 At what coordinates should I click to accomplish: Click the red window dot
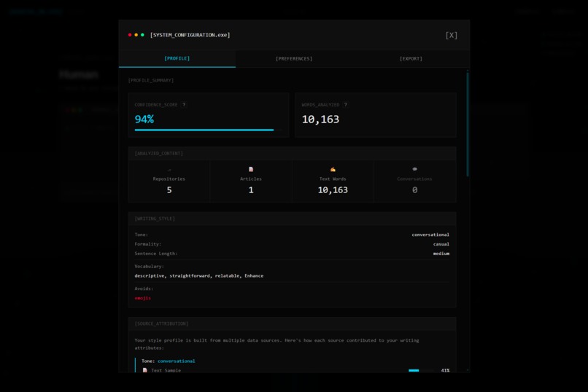click(130, 35)
